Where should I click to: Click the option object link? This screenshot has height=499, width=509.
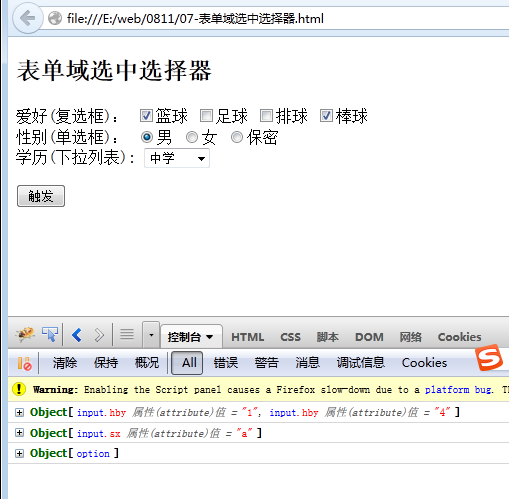[x=93, y=454]
